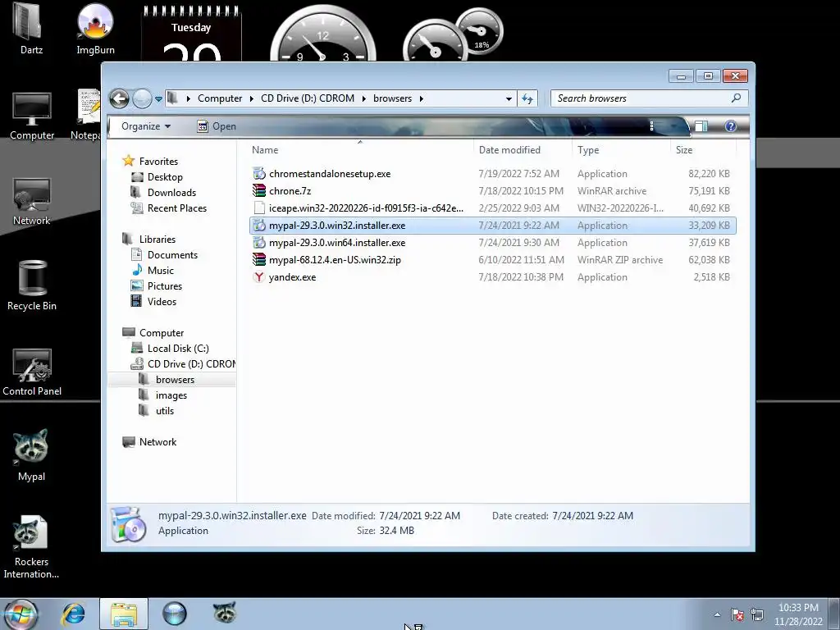The height and width of the screenshot is (630, 840).
Task: Sort files by Name column
Action: pyautogui.click(x=362, y=150)
